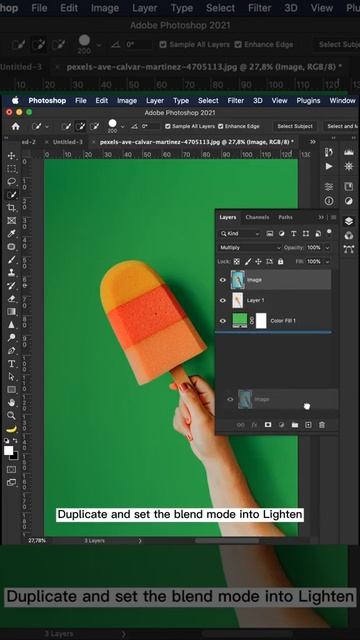Open the Multiply blend mode dropdown
This screenshot has height=640, width=360.
pyautogui.click(x=250, y=248)
